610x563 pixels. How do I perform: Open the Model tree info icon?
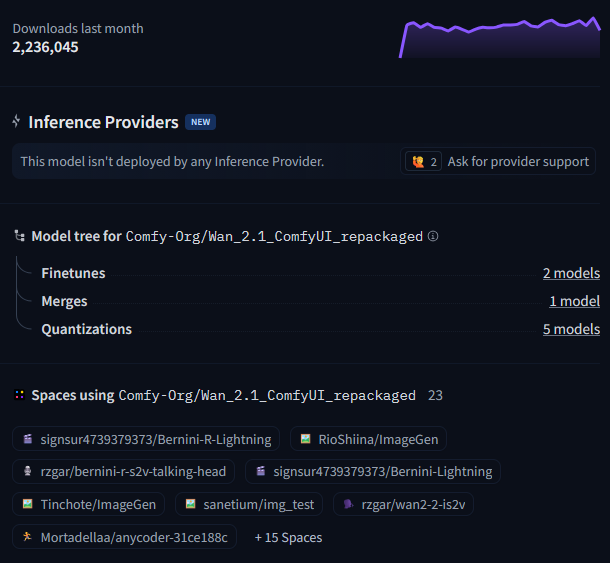[433, 236]
